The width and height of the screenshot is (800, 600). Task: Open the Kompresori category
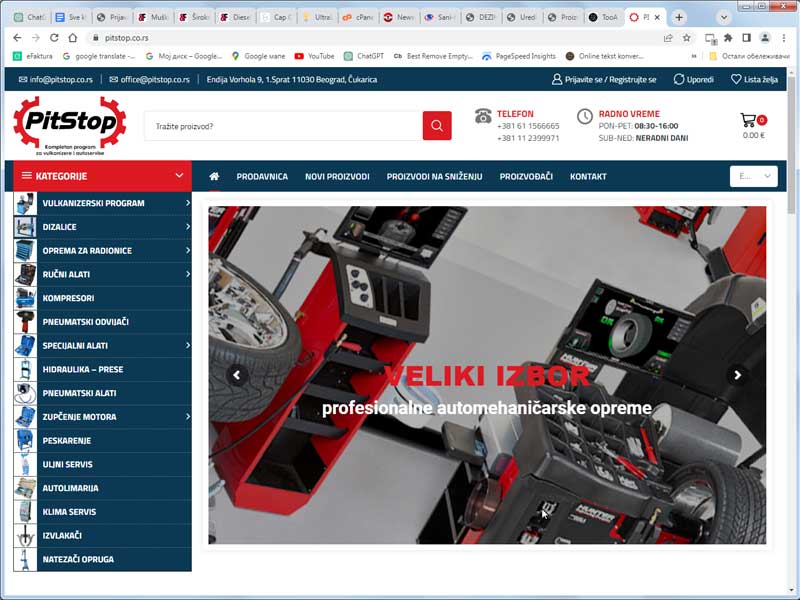point(68,298)
